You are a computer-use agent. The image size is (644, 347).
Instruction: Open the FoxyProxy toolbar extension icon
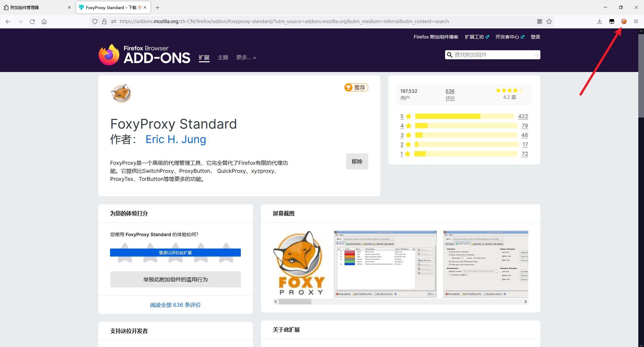point(624,21)
